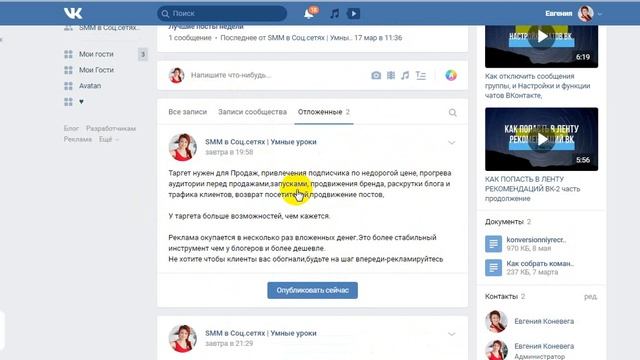The image size is (640, 360).
Task: Open Разработчикам footer link
Action: (x=111, y=128)
